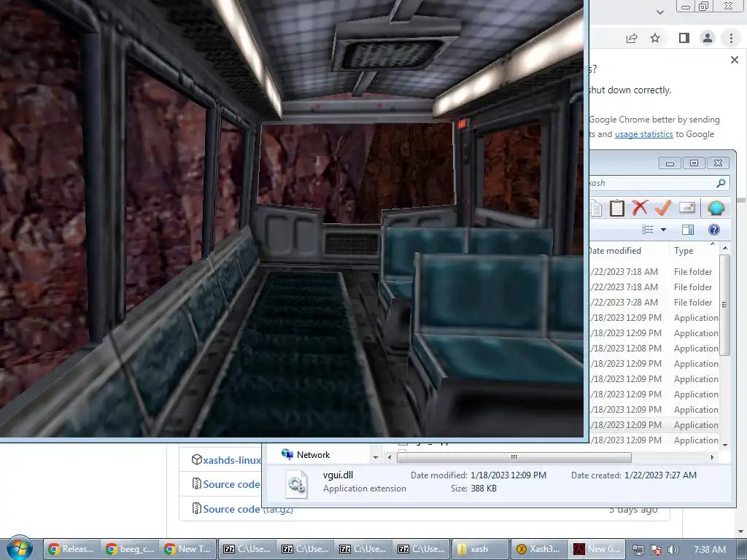Click the package icon beside xashds-linux

197,459
